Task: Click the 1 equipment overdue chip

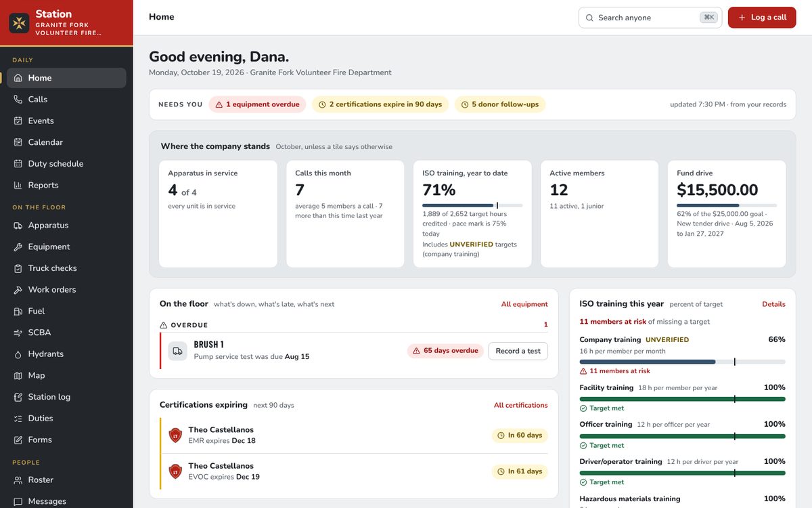Action: click(x=257, y=104)
